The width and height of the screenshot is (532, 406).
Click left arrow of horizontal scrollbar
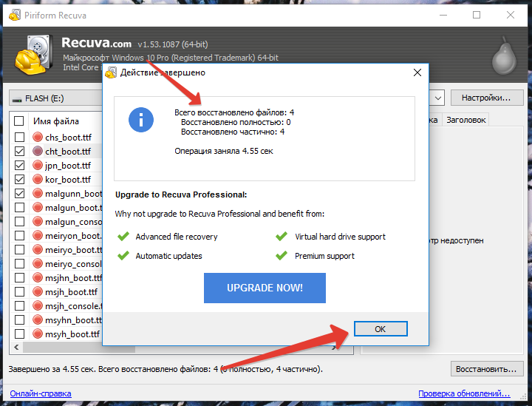pyautogui.click(x=16, y=348)
